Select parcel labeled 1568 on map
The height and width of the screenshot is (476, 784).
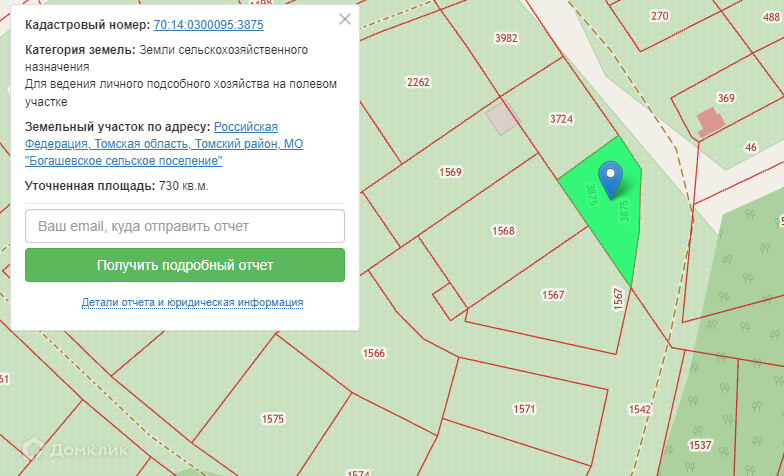click(x=503, y=230)
